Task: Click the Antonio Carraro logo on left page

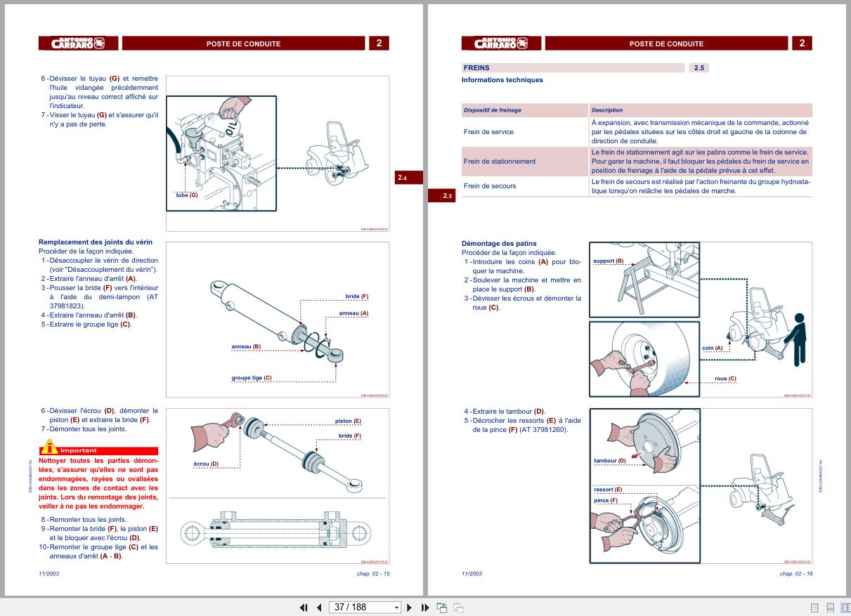Action: click(78, 44)
